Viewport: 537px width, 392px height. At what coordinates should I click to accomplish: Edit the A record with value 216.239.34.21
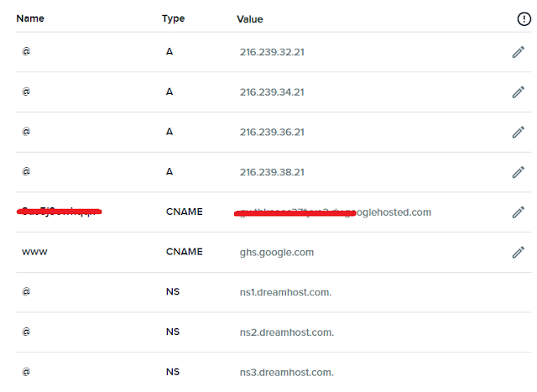(x=519, y=92)
